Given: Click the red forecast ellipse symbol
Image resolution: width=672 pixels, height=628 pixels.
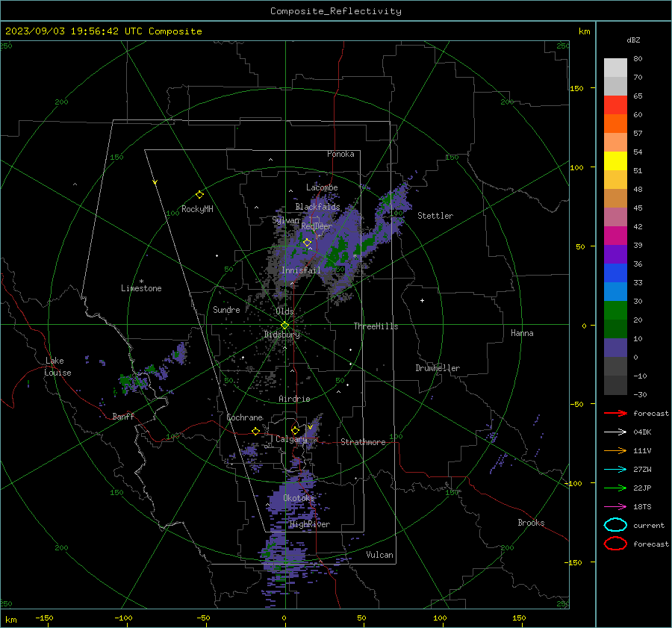Looking at the screenshot, I should point(615,544).
